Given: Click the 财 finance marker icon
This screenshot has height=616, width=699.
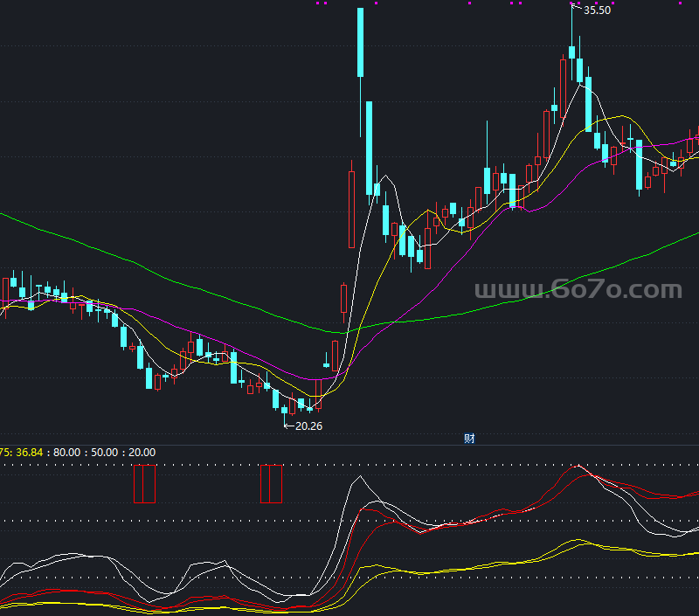Looking at the screenshot, I should pyautogui.click(x=469, y=439).
